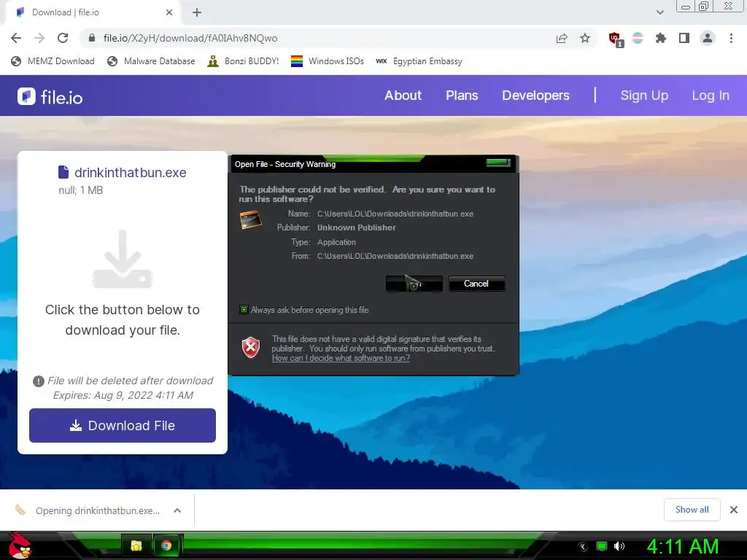The height and width of the screenshot is (560, 747).
Task: Share this page via the share icon
Action: tap(562, 38)
